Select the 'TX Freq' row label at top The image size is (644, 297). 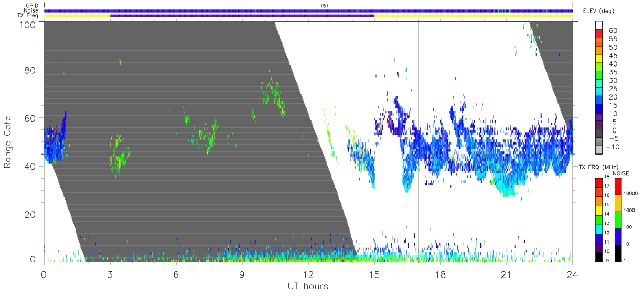tap(28, 15)
